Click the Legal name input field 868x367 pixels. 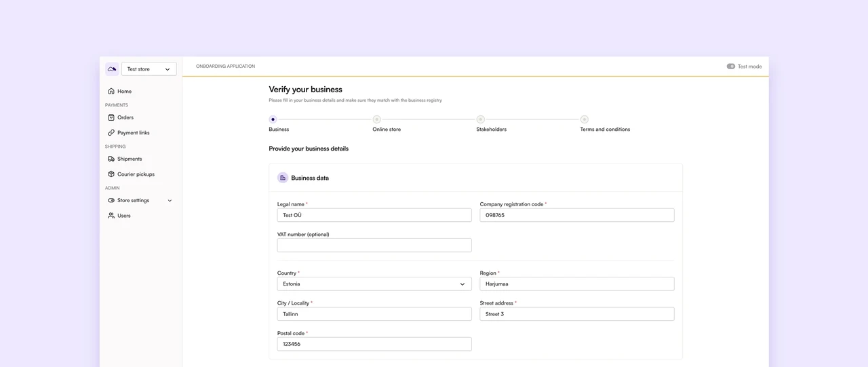click(374, 215)
